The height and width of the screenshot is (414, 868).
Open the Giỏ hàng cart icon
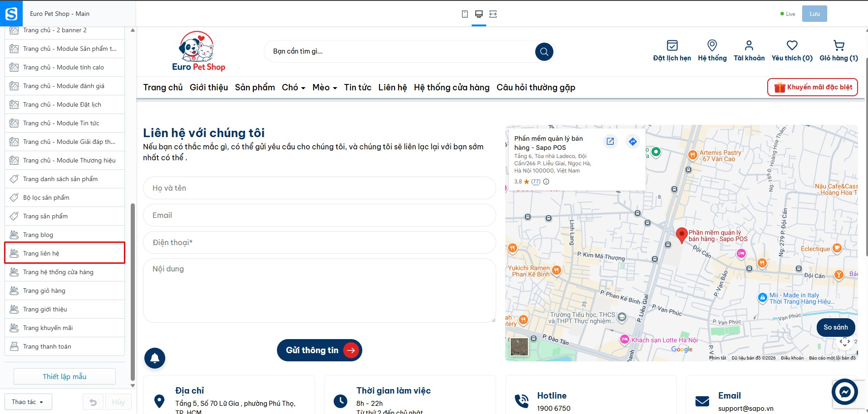(x=838, y=45)
